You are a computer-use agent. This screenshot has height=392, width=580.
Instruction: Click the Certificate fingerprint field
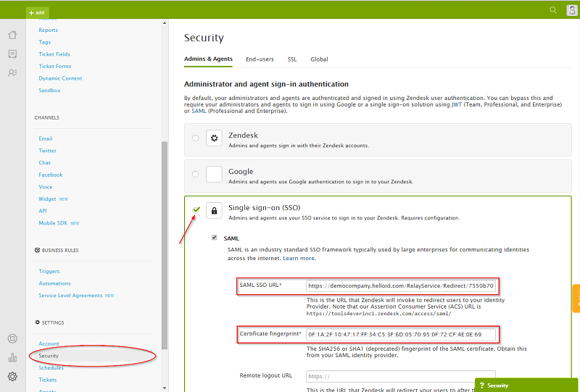[401, 335]
